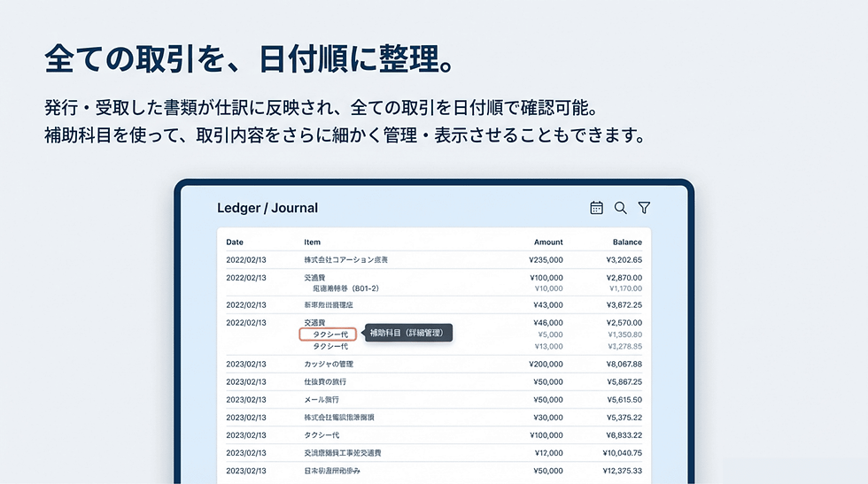Sort by the Date column header

pos(235,242)
